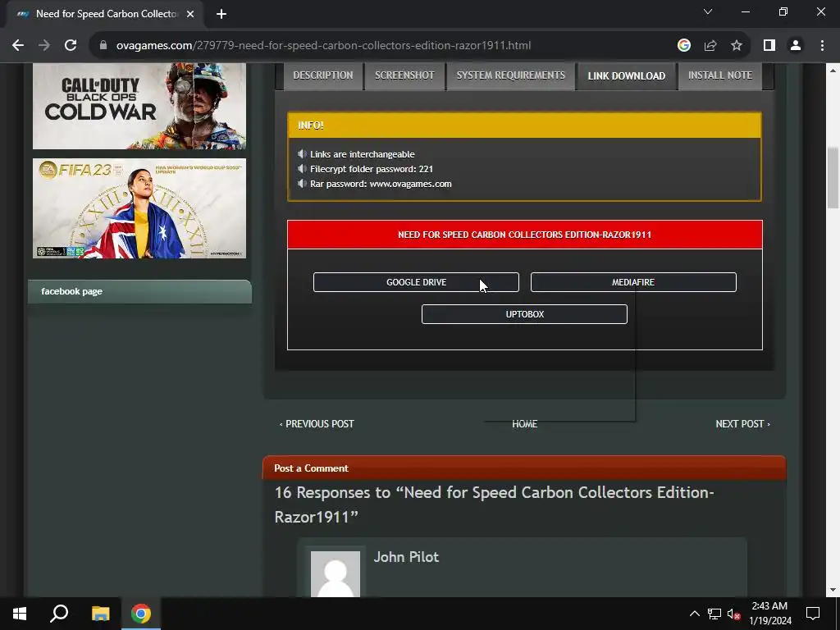Viewport: 840px width, 630px height.
Task: Expand the tab search dropdown arrow
Action: click(708, 11)
